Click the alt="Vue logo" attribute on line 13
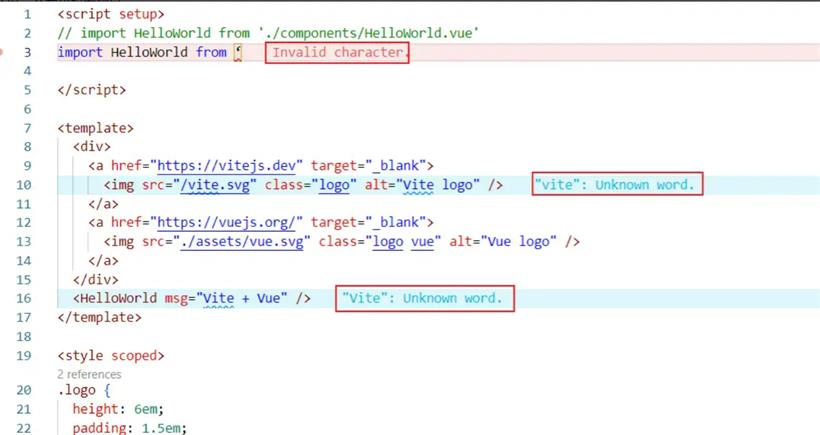 pos(503,242)
